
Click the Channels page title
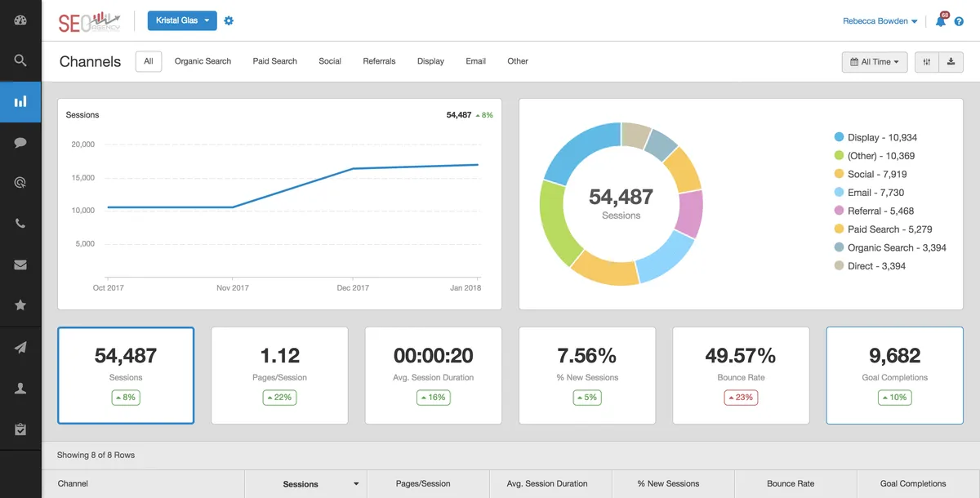tap(90, 62)
